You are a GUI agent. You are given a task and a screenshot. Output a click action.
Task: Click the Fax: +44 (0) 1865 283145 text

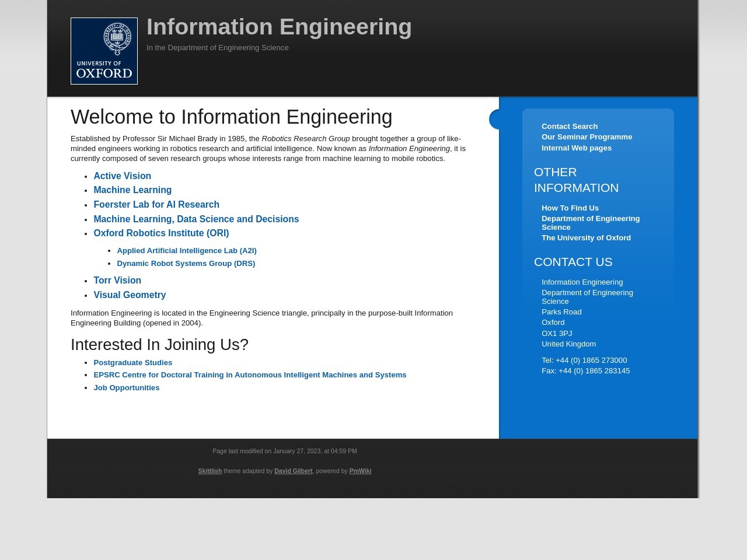(585, 370)
